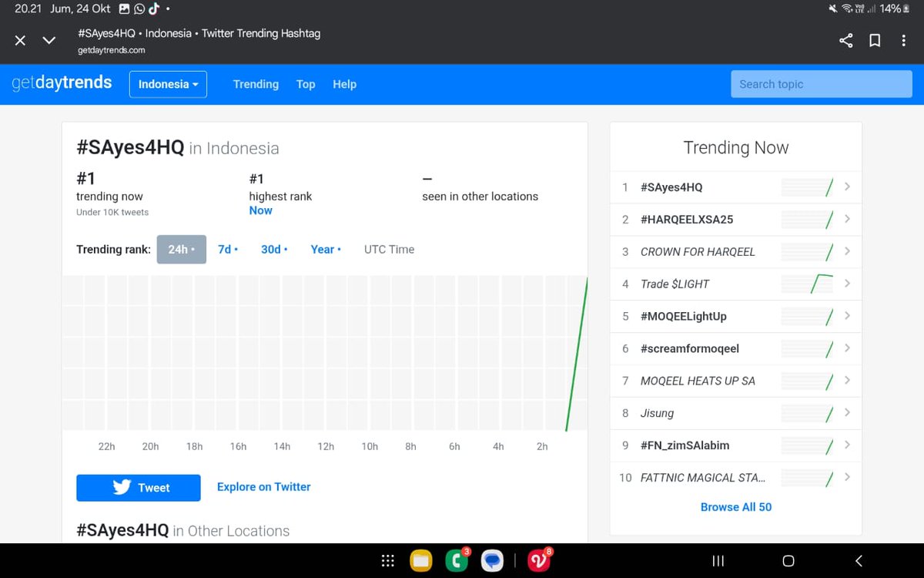Click the '#SAyes4HQ in Other Locations' heading
Image resolution: width=924 pixels, height=578 pixels.
(183, 530)
